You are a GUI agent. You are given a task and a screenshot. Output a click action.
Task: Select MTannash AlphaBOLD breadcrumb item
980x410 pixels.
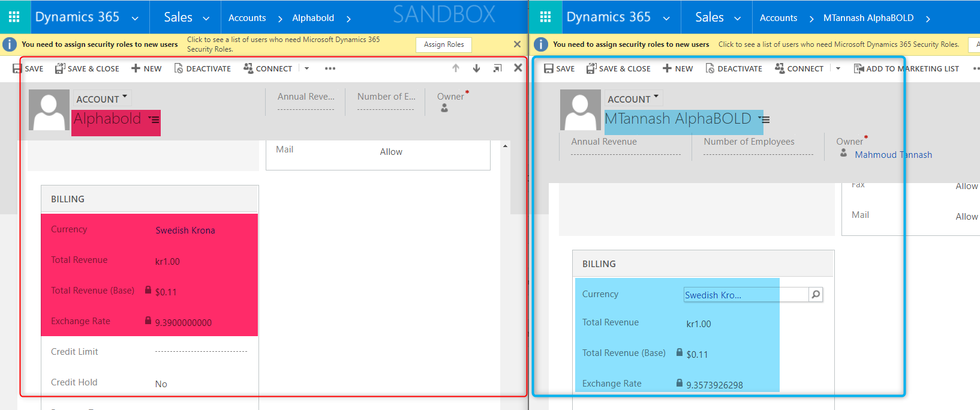pyautogui.click(x=868, y=18)
